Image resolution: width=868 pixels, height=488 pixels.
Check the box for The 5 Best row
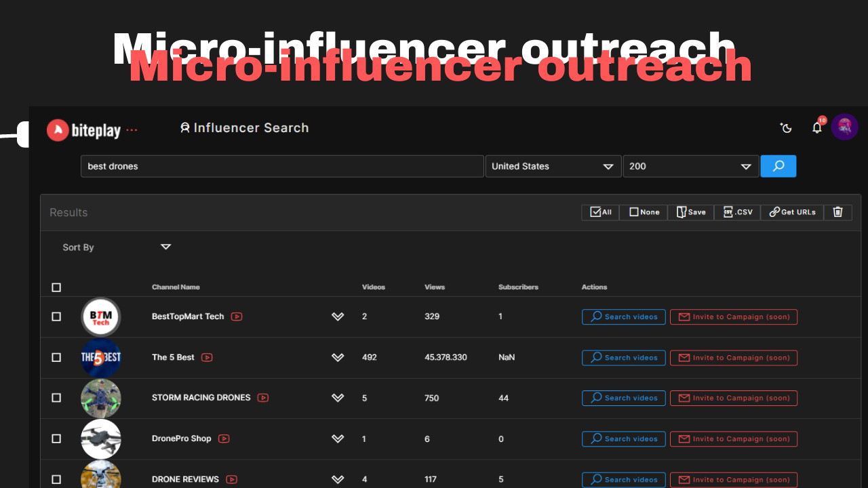click(56, 357)
